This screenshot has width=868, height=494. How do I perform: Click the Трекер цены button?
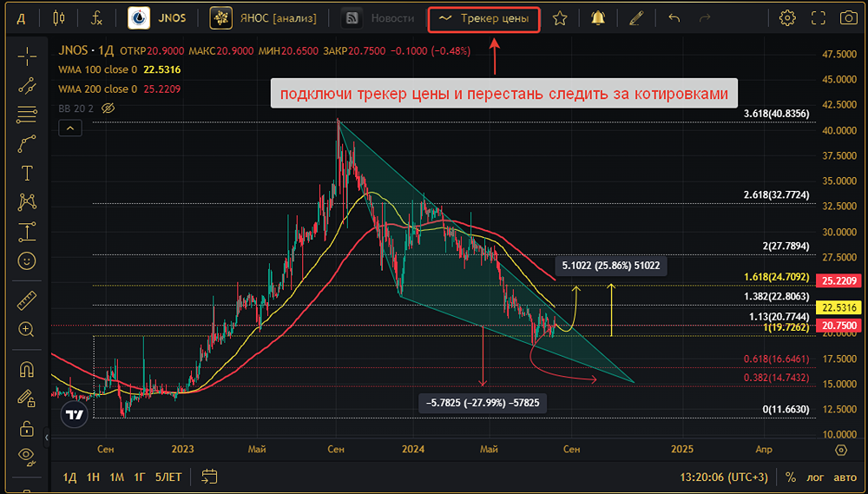tap(483, 19)
